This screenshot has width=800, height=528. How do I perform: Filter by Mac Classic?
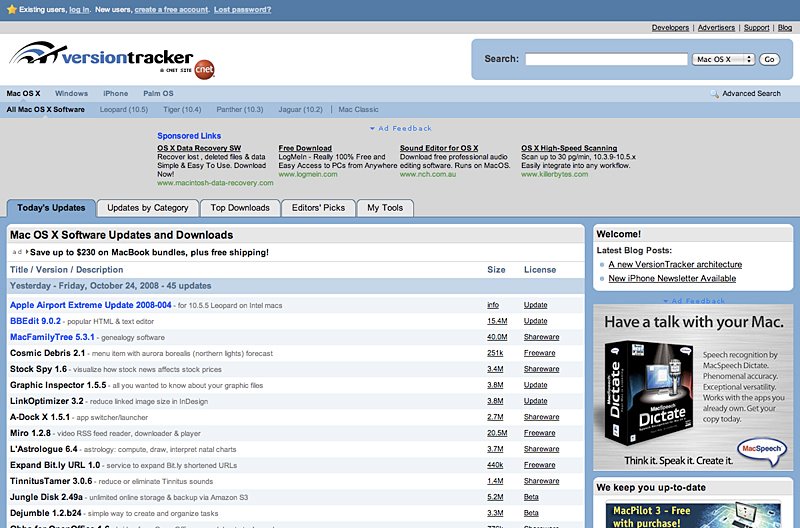pos(359,110)
